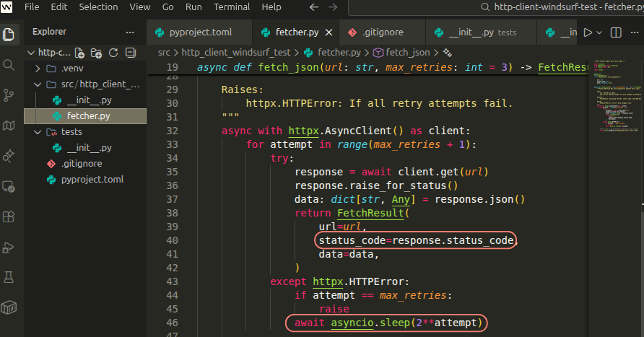Collapse the http-c... root folder
The image size is (644, 337).
[31, 53]
